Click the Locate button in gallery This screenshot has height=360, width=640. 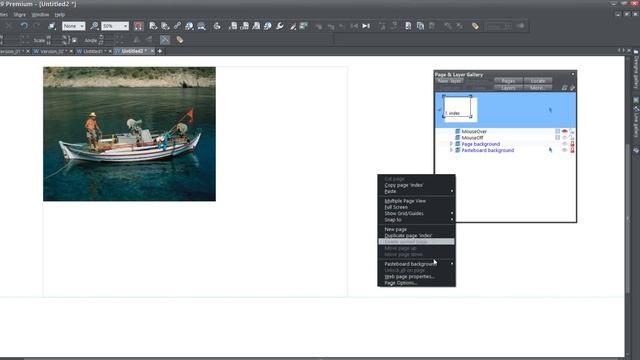[538, 81]
